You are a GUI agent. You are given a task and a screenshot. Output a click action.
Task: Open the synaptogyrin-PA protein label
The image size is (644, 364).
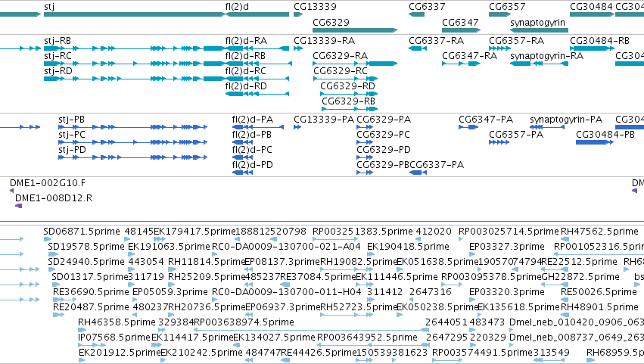click(566, 120)
